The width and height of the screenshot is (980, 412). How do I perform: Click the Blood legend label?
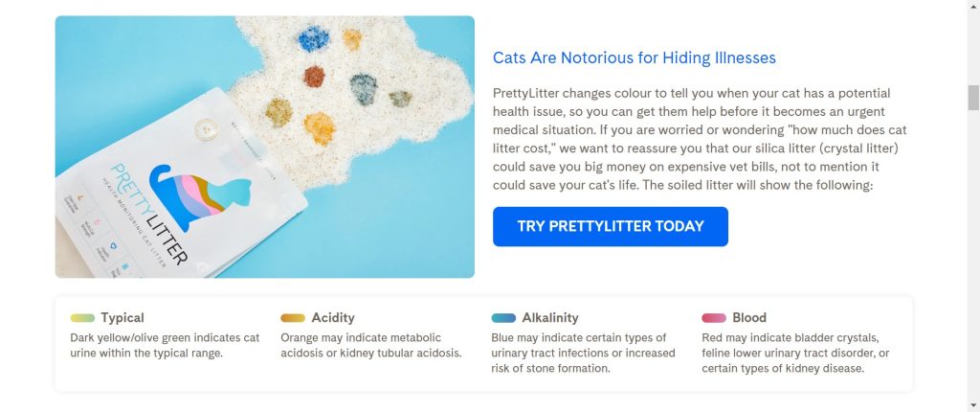pyautogui.click(x=749, y=318)
